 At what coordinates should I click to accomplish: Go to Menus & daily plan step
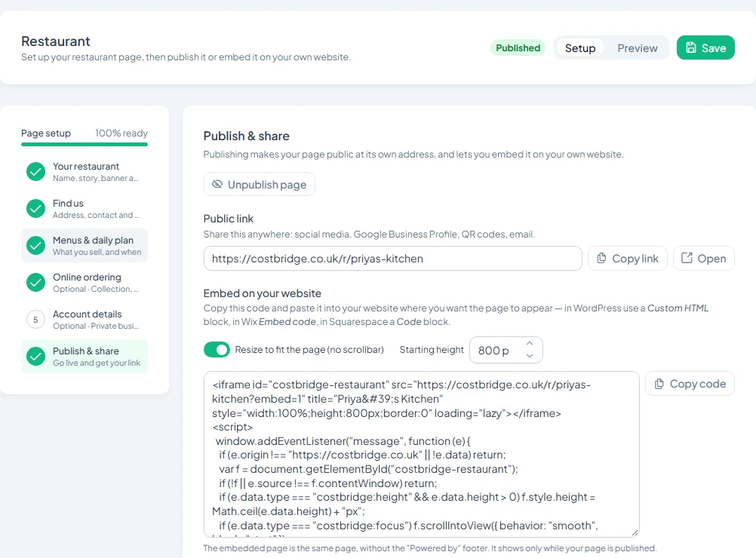[85, 245]
